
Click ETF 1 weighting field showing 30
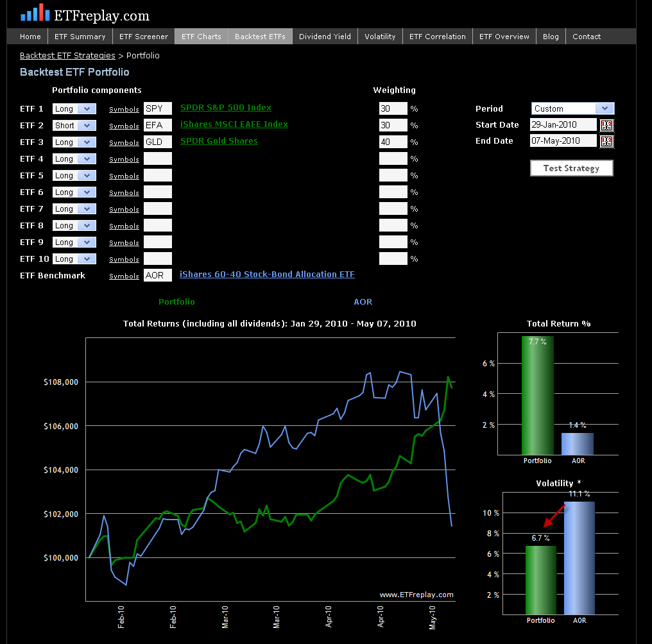[393, 108]
